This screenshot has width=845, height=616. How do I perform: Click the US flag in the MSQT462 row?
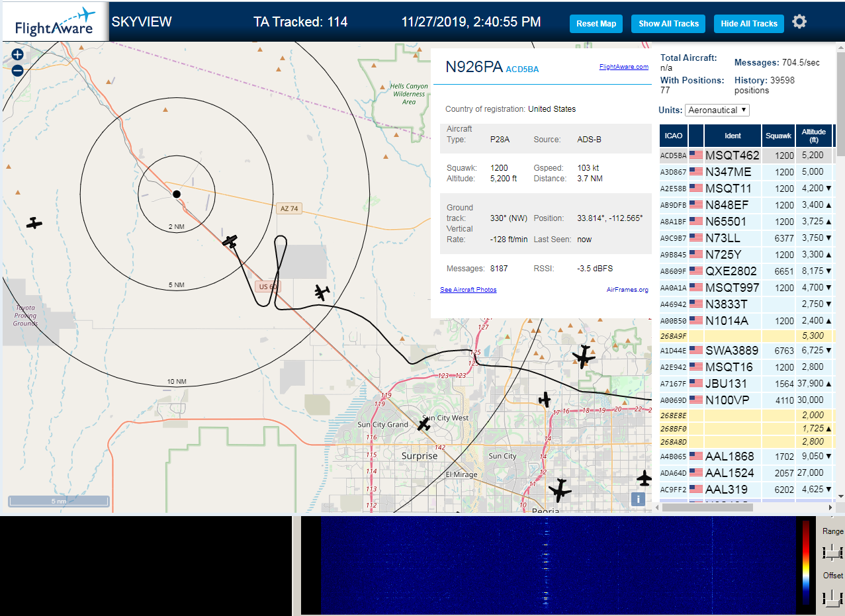(x=696, y=155)
